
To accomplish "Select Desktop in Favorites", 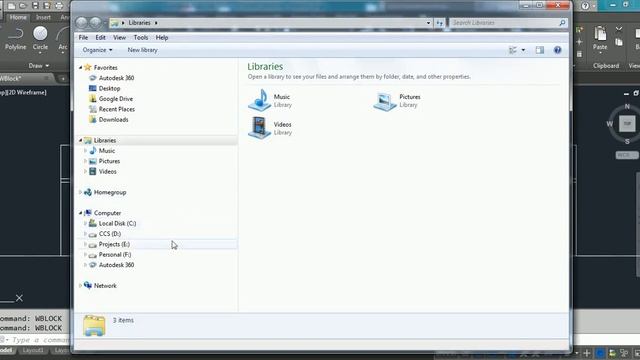I will click(x=109, y=88).
